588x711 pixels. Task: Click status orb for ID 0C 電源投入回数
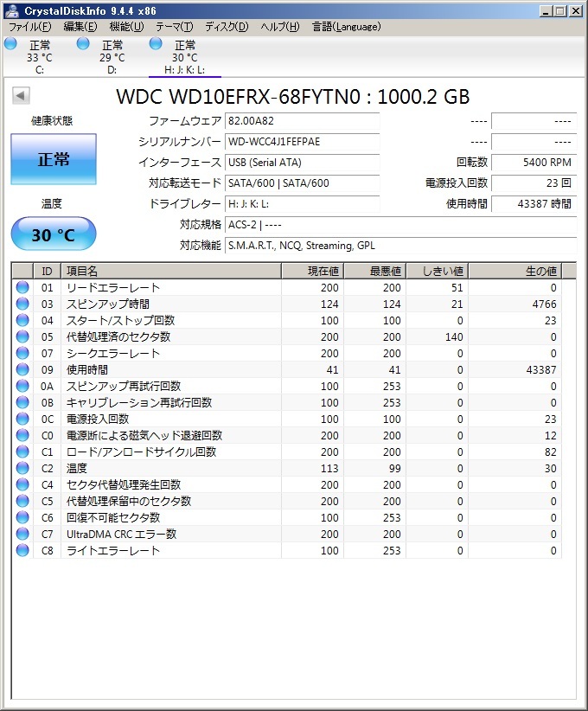(x=22, y=419)
